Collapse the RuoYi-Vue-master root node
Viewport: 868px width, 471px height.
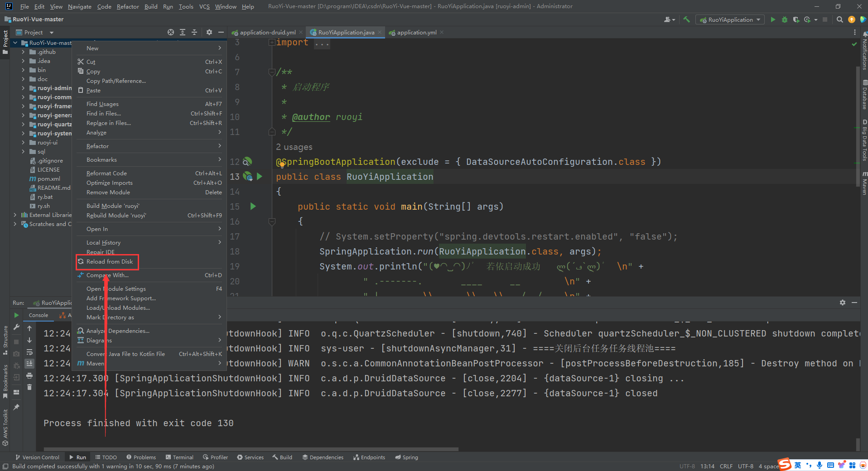point(15,43)
